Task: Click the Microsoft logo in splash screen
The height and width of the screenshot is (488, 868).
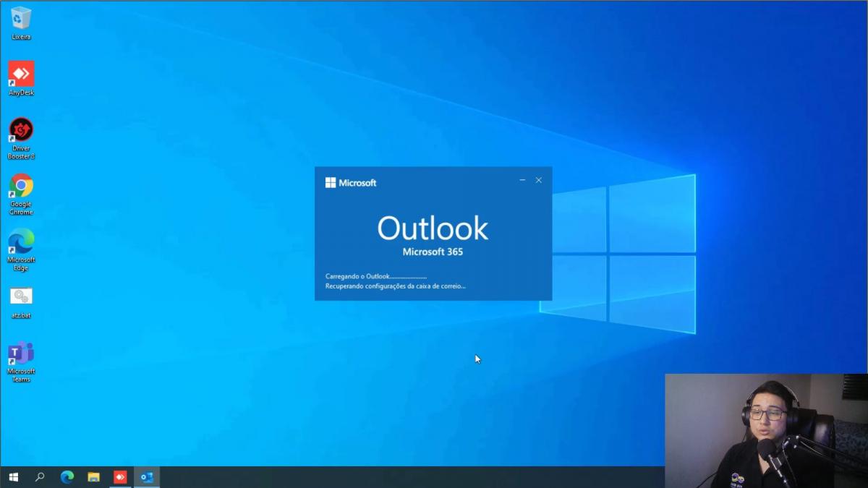Action: pyautogui.click(x=351, y=183)
